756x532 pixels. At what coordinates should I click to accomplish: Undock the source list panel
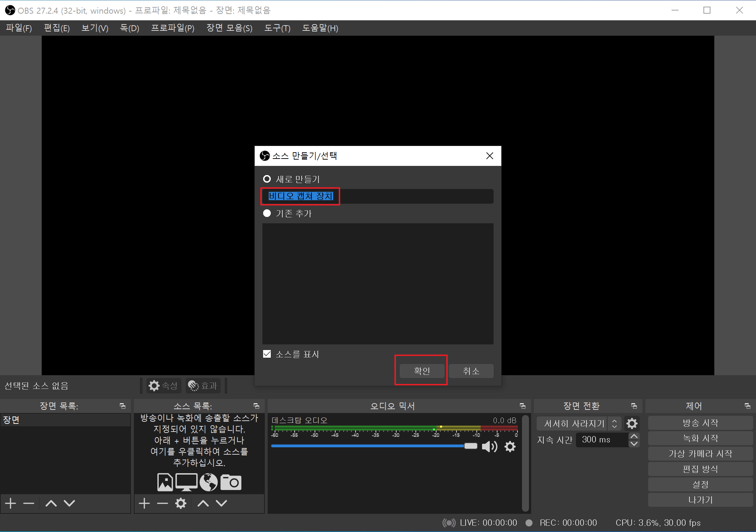(x=256, y=406)
